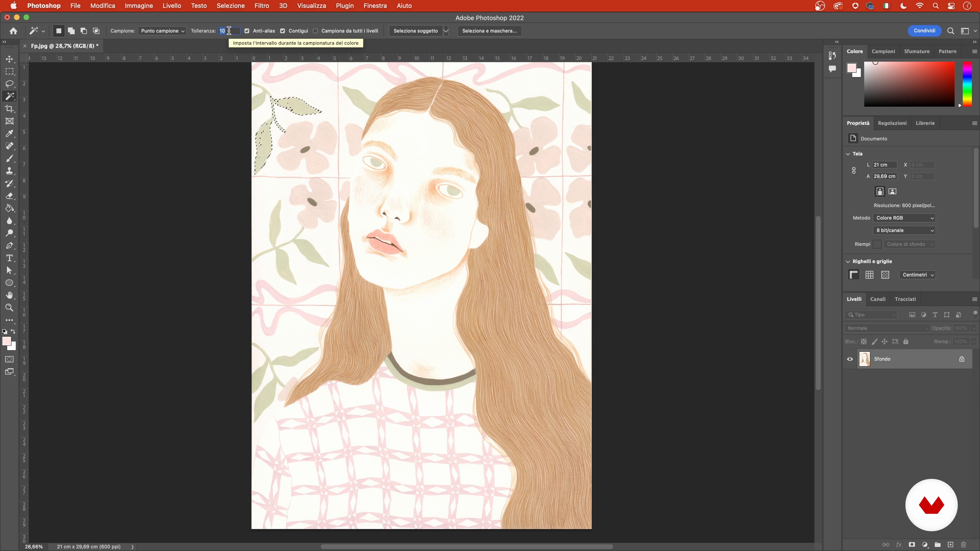Select the Pen tool
The image size is (980, 551).
pyautogui.click(x=9, y=246)
